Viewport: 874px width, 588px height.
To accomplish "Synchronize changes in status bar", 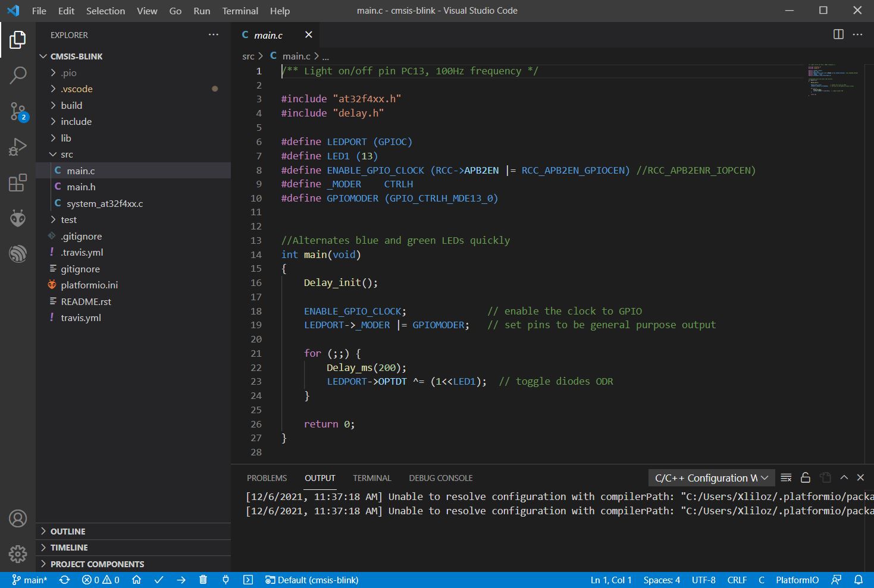I will tap(64, 580).
